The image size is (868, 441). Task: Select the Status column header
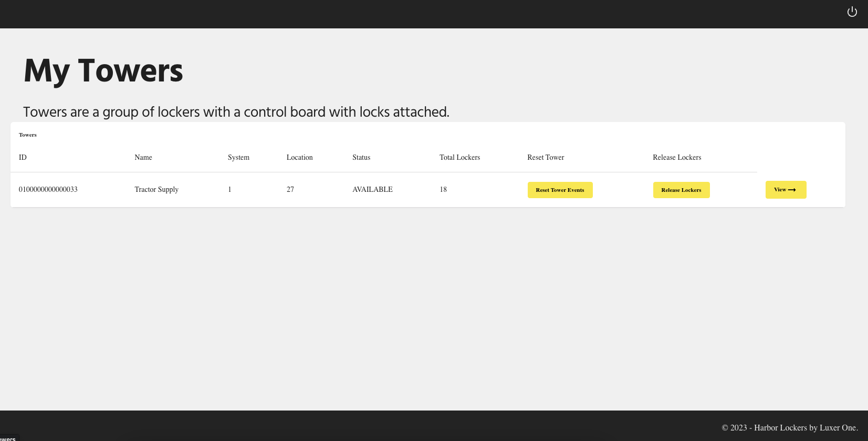coord(361,158)
